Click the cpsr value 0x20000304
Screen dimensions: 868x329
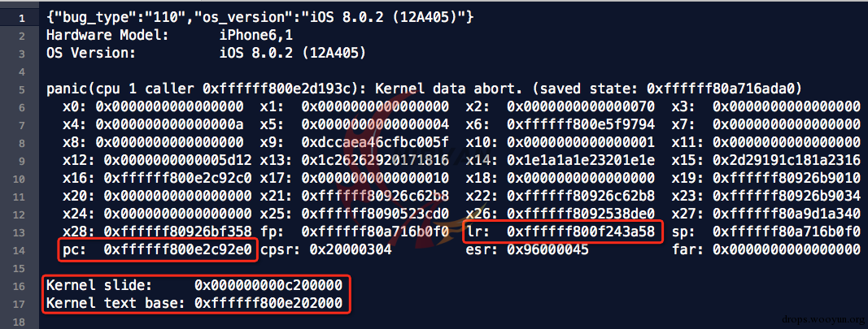pyautogui.click(x=351, y=250)
